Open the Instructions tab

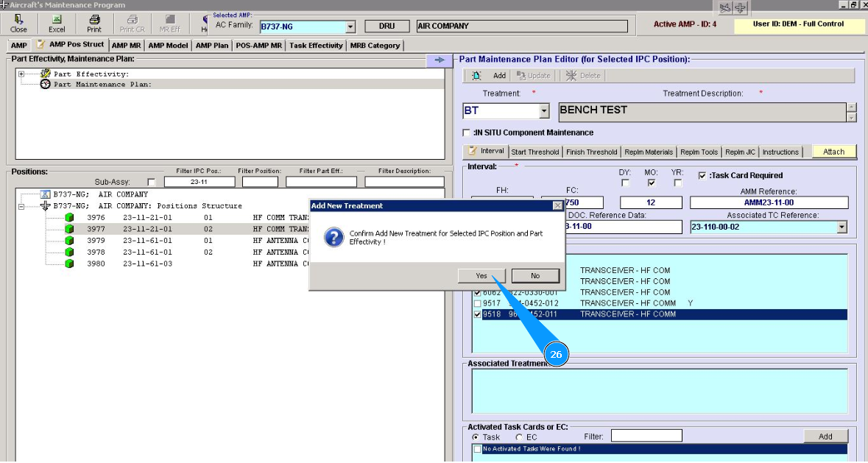780,152
